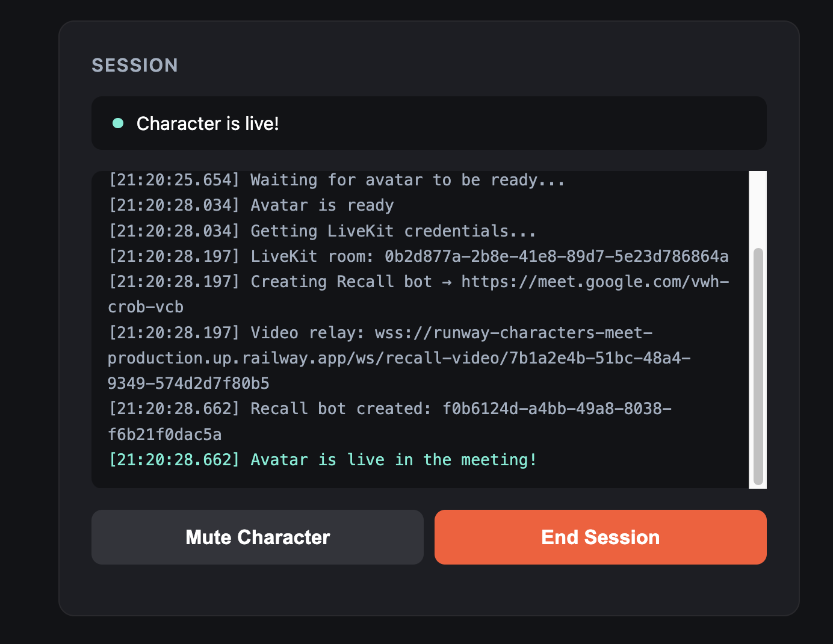The height and width of the screenshot is (644, 833).
Task: Click the "Waiting for avatar to be ready..." log line
Action: pos(407,180)
